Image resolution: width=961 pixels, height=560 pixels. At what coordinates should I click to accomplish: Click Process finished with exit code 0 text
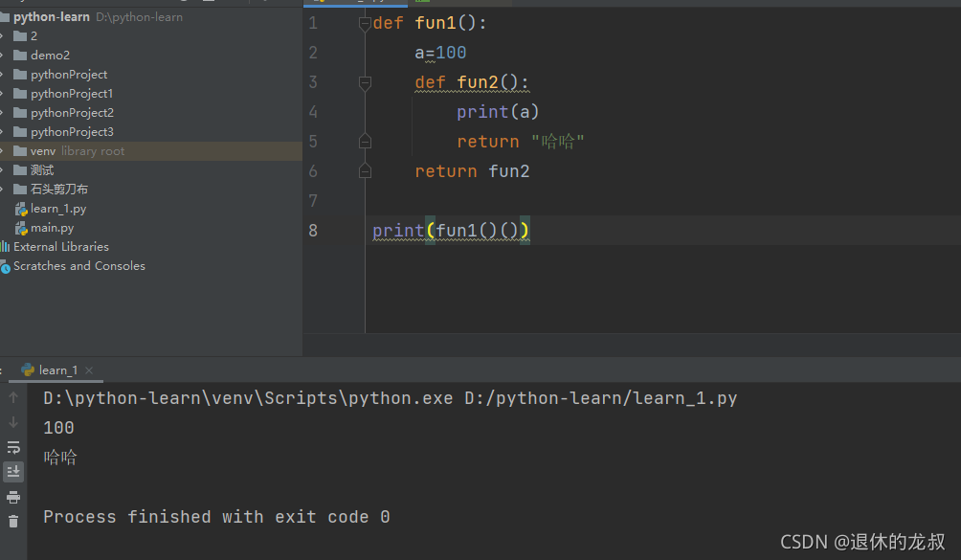[x=216, y=517]
